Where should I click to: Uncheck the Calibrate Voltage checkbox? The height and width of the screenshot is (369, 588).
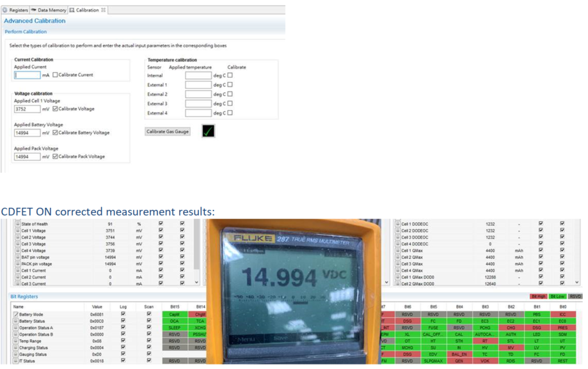coord(55,109)
